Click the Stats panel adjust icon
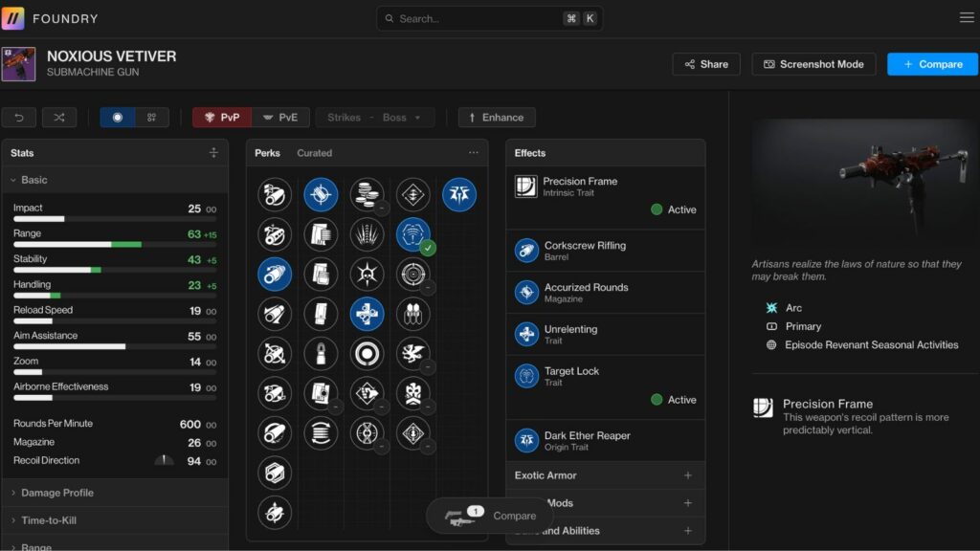Viewport: 980px width, 551px height. click(x=213, y=152)
